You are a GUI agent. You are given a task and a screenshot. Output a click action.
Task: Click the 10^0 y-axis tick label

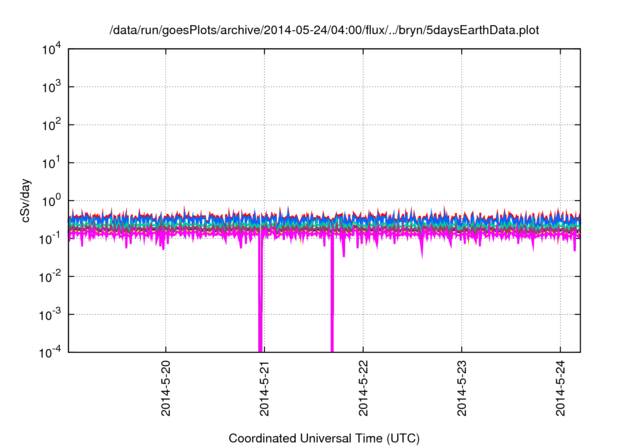click(52, 201)
